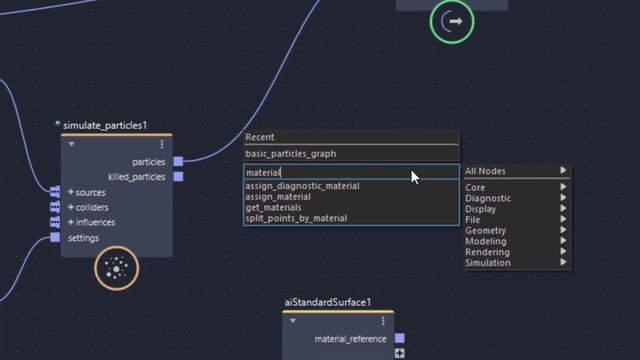Viewport: 640px width, 360px height.
Task: Expand the influences port group
Action: (x=71, y=222)
